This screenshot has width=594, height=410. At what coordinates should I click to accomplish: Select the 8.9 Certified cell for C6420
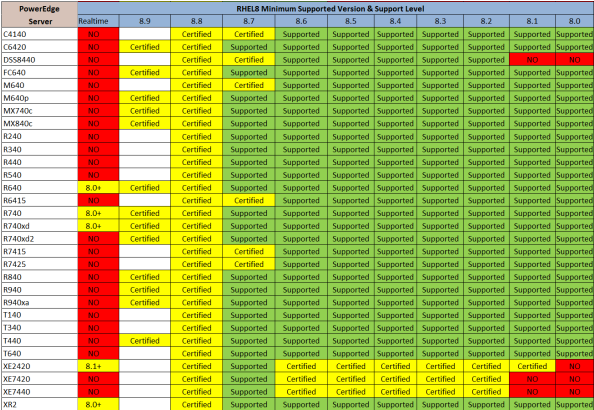tap(145, 47)
